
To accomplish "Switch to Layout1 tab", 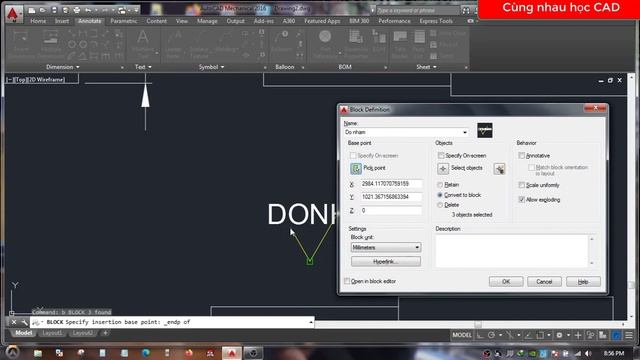I will click(x=52, y=333).
